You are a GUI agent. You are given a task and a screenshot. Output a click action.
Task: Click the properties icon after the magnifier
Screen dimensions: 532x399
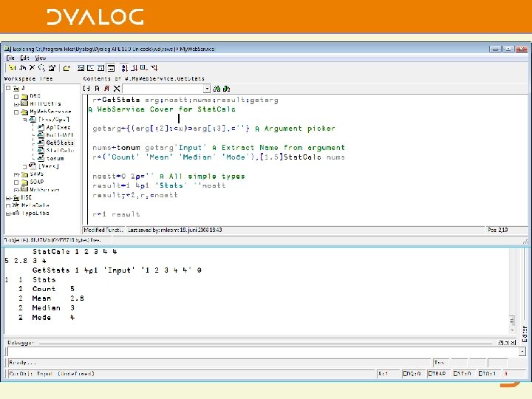(x=52, y=68)
